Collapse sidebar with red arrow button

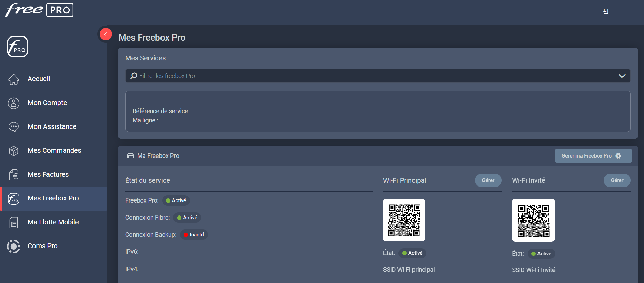click(106, 34)
